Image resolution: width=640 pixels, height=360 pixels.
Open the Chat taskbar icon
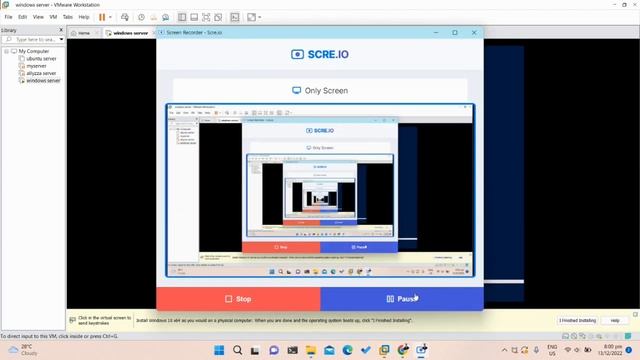274,350
